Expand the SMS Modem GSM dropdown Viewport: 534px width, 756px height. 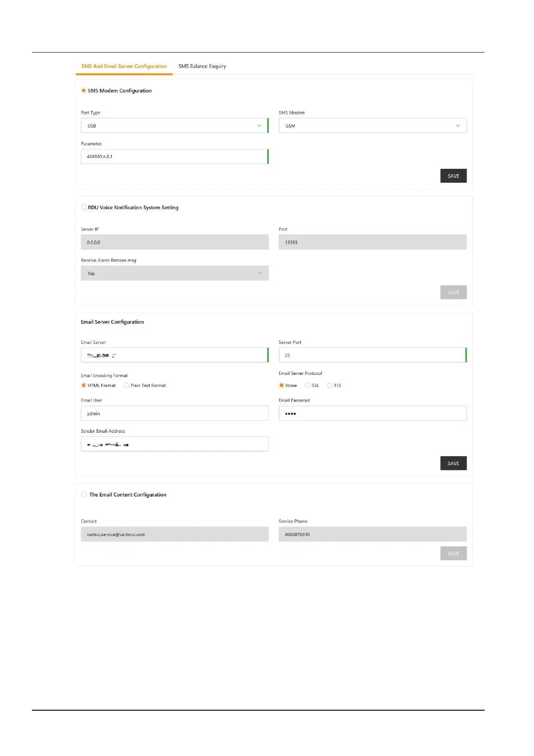pos(372,126)
